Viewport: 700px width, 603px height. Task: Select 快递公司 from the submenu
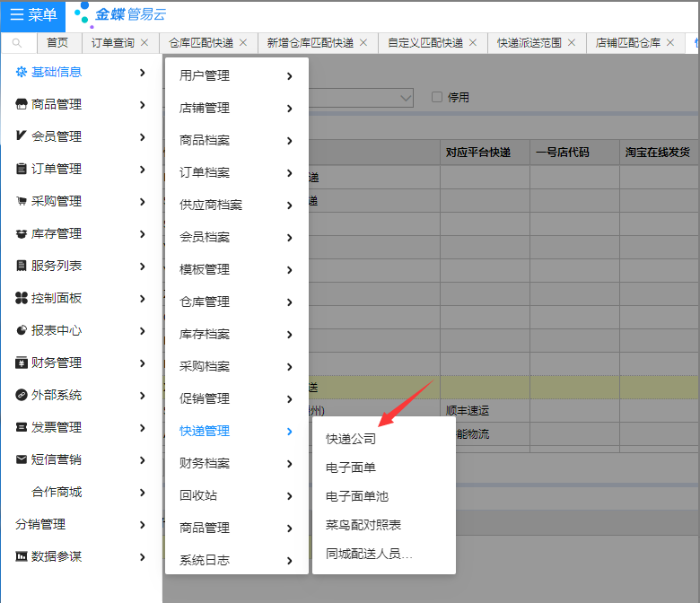pyautogui.click(x=351, y=439)
